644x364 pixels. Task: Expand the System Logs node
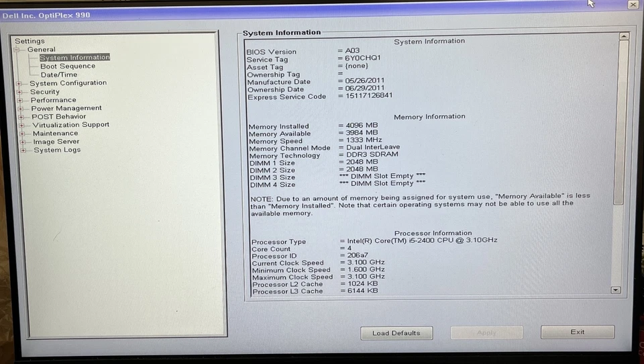click(x=23, y=150)
